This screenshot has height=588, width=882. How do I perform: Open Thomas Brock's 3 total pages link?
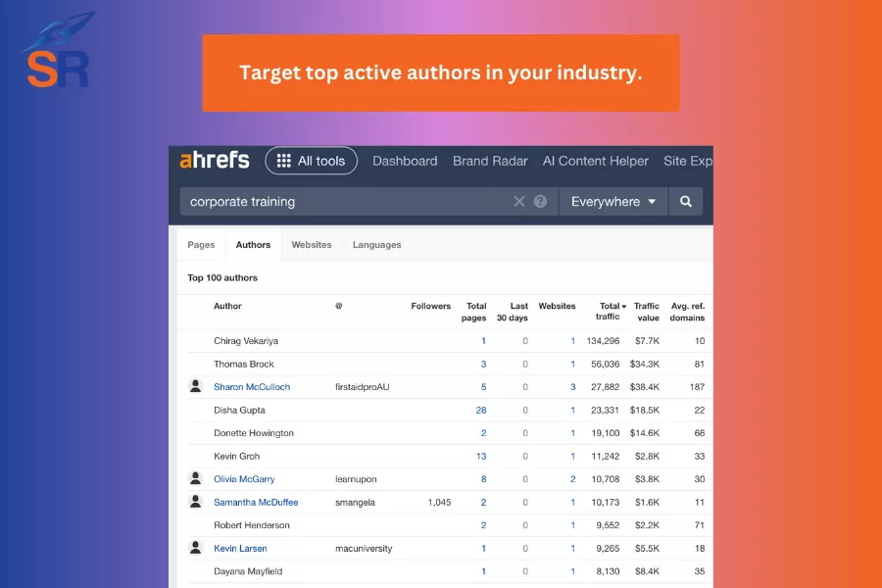483,364
